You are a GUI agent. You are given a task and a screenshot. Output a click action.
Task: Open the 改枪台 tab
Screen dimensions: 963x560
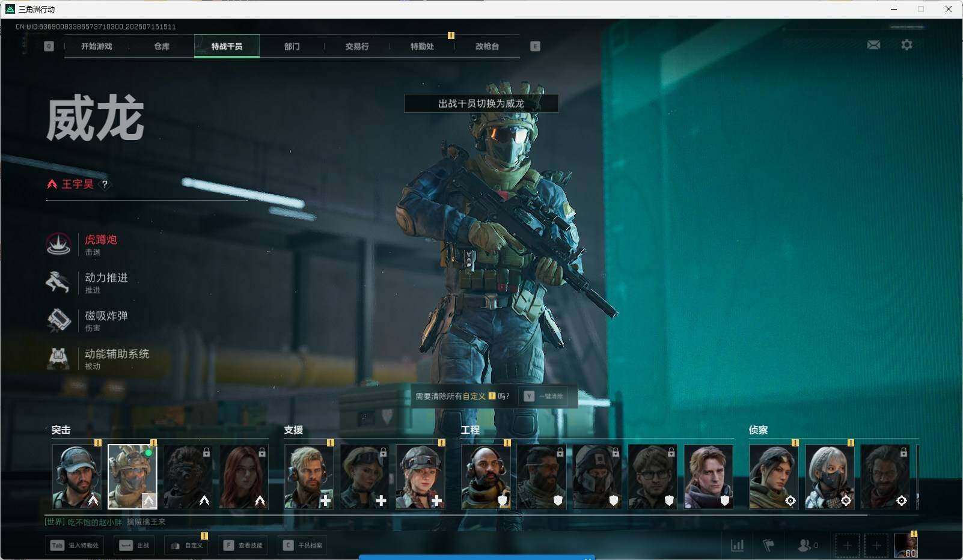(x=487, y=46)
